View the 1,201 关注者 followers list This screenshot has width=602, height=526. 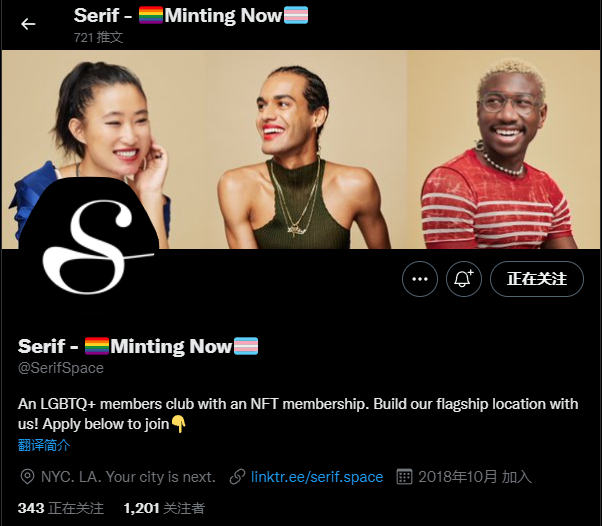click(x=164, y=508)
